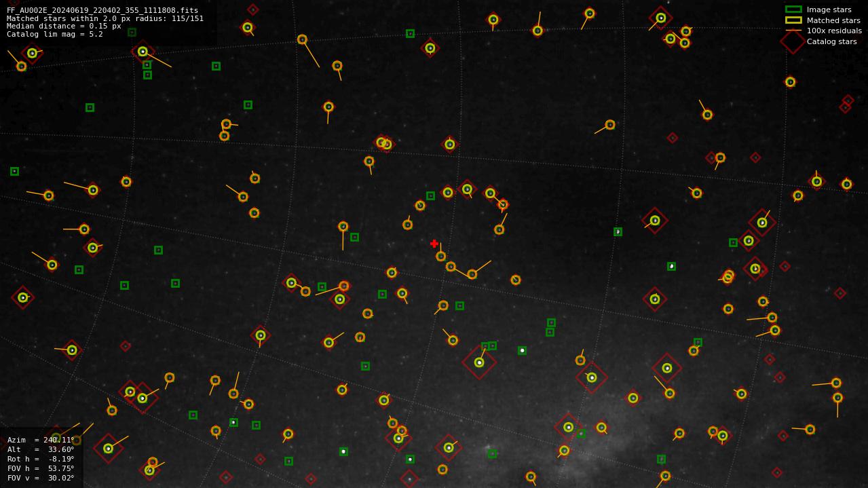This screenshot has height=488, width=868.
Task: Click the 'Catalog lim mag = 5.2' line
Action: point(55,34)
